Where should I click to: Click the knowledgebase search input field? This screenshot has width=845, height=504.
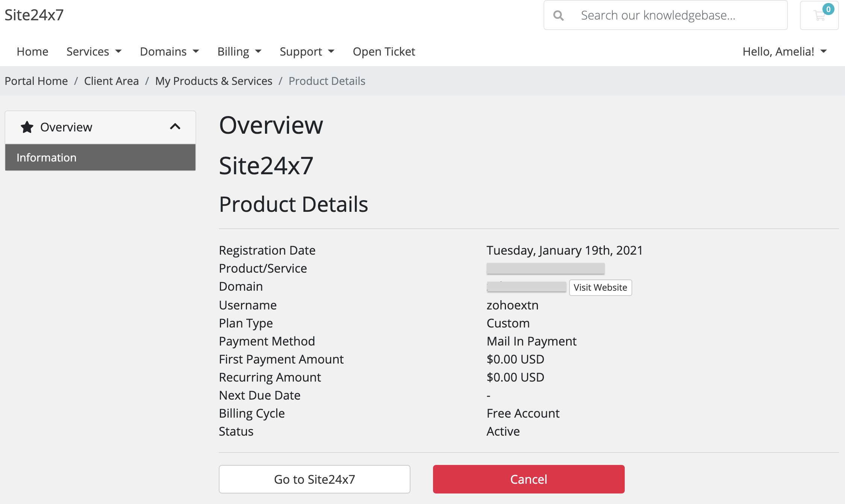point(666,15)
